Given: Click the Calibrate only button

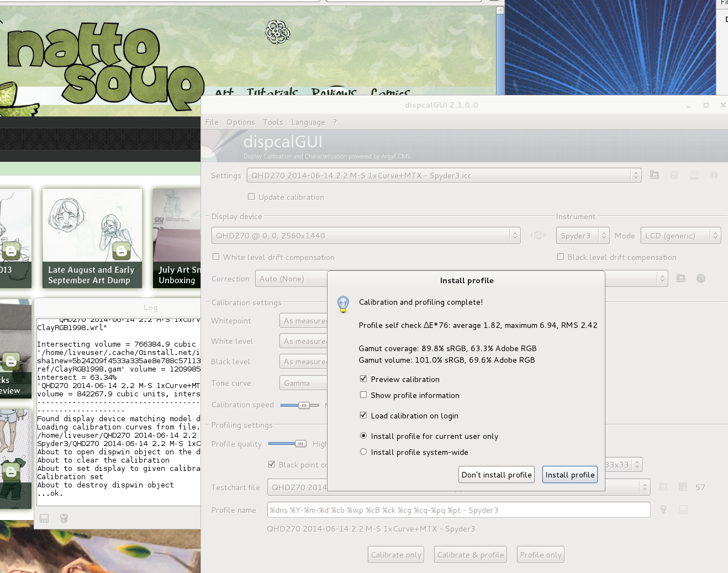Looking at the screenshot, I should (x=396, y=555).
